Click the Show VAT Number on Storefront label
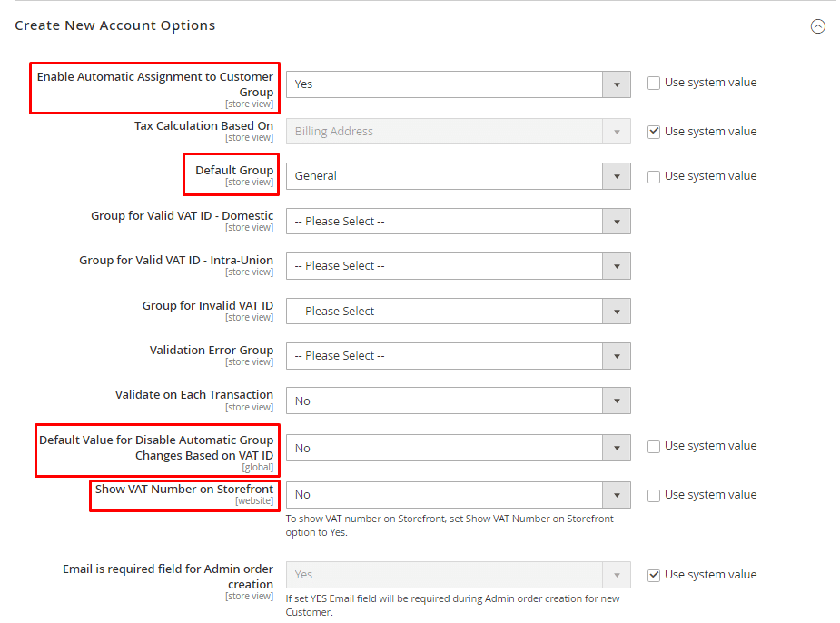840x623 pixels. [x=183, y=489]
